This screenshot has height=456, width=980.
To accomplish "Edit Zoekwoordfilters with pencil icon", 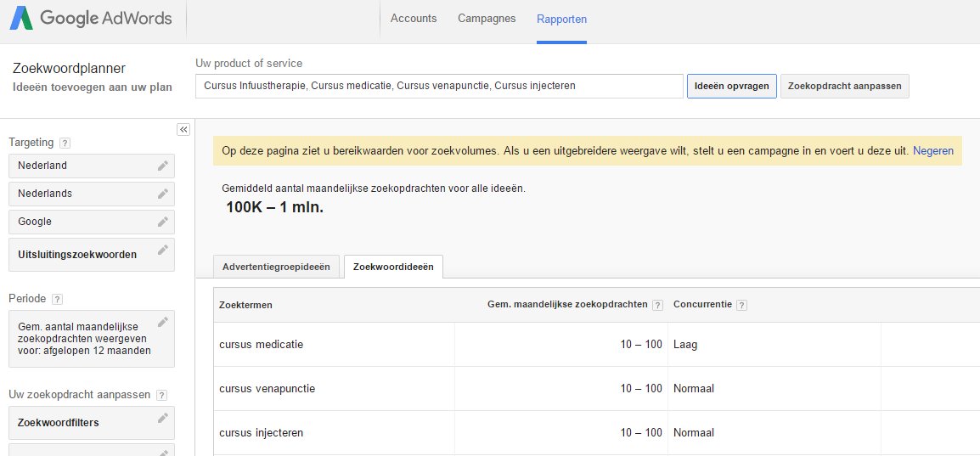I will [162, 418].
